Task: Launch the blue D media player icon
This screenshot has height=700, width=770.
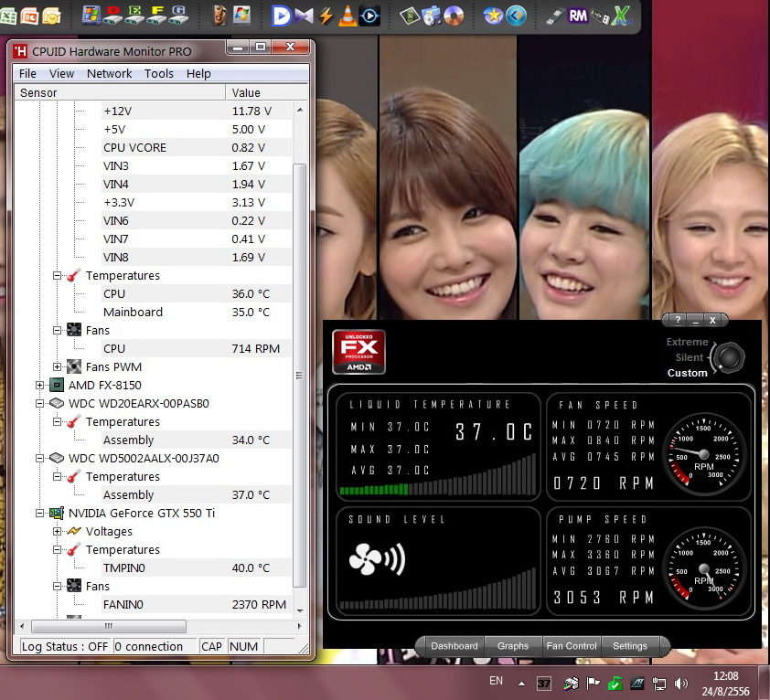Action: point(282,16)
